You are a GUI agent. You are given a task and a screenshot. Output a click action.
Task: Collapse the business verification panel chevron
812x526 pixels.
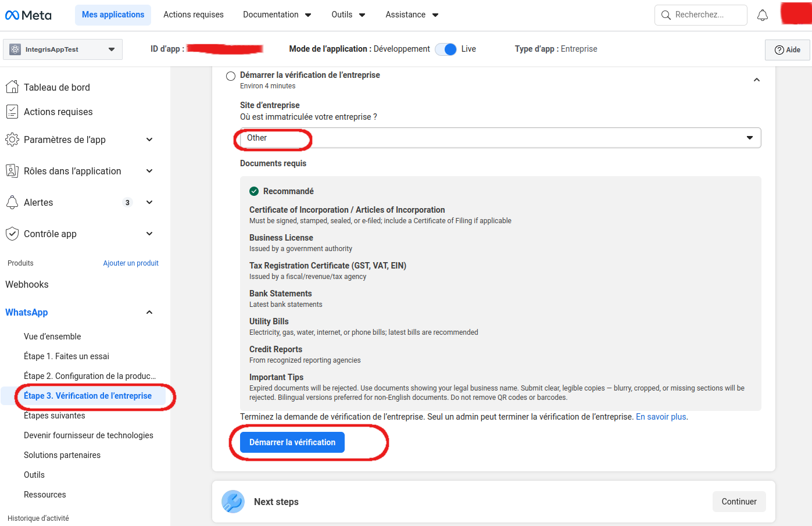757,80
